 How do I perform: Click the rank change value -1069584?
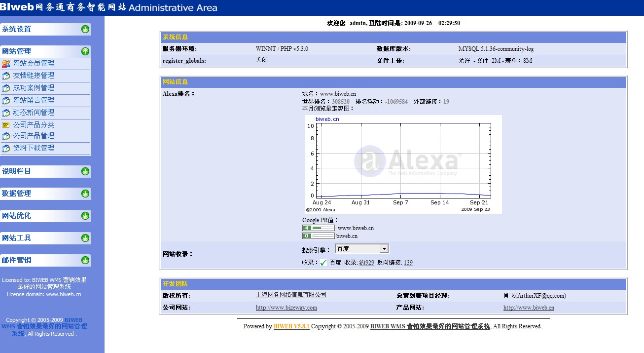[x=396, y=102]
